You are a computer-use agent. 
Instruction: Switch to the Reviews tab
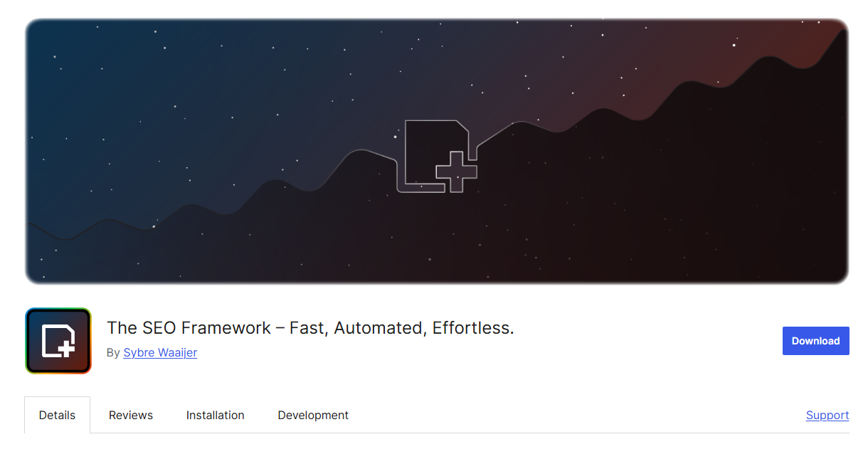131,415
